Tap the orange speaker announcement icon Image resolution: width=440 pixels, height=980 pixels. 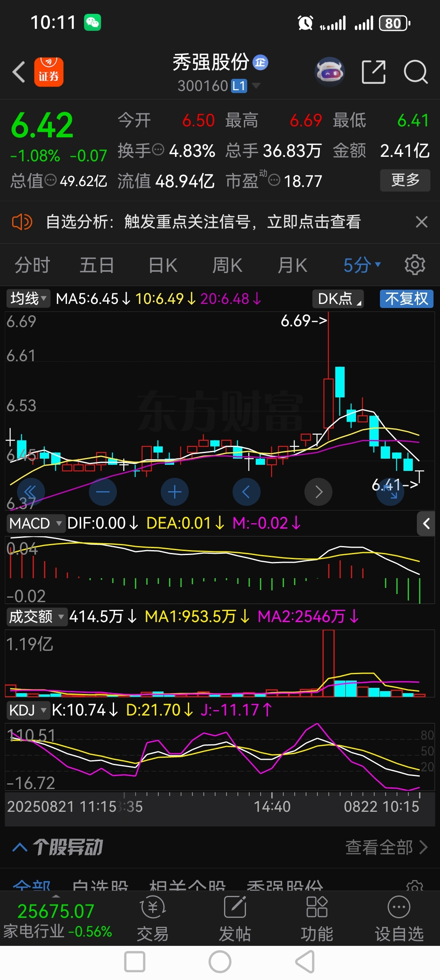[22, 222]
